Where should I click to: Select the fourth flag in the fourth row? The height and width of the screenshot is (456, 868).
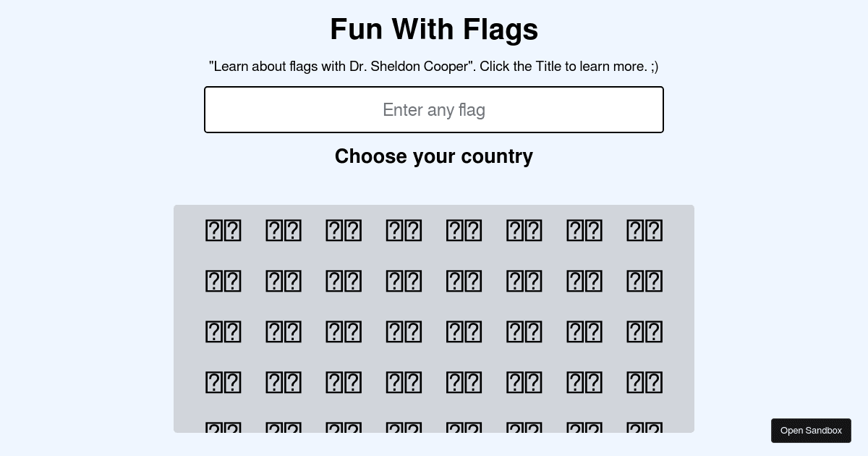404,382
